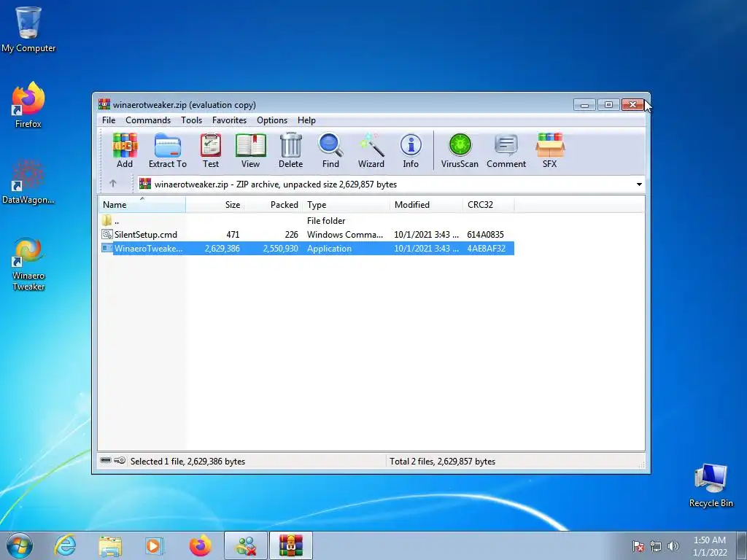
Task: Click WinRAR taskbar button
Action: click(x=291, y=545)
